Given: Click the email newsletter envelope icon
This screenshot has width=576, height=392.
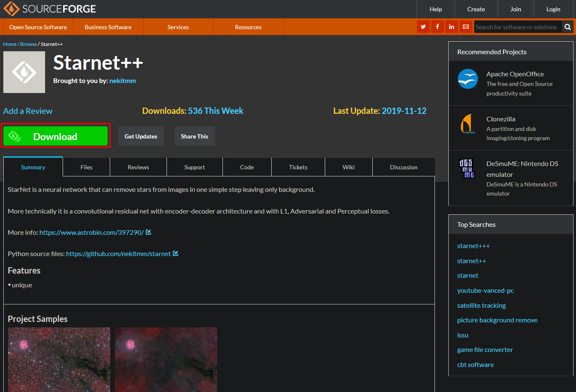Looking at the screenshot, I should point(466,27).
